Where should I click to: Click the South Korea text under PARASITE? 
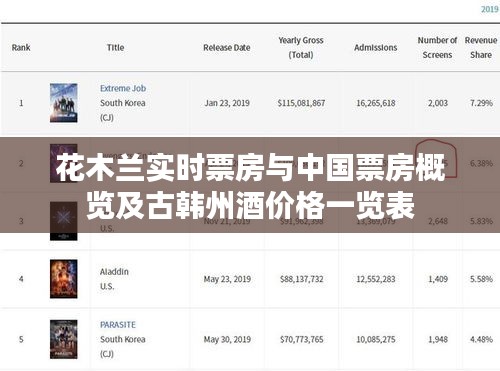123,339
